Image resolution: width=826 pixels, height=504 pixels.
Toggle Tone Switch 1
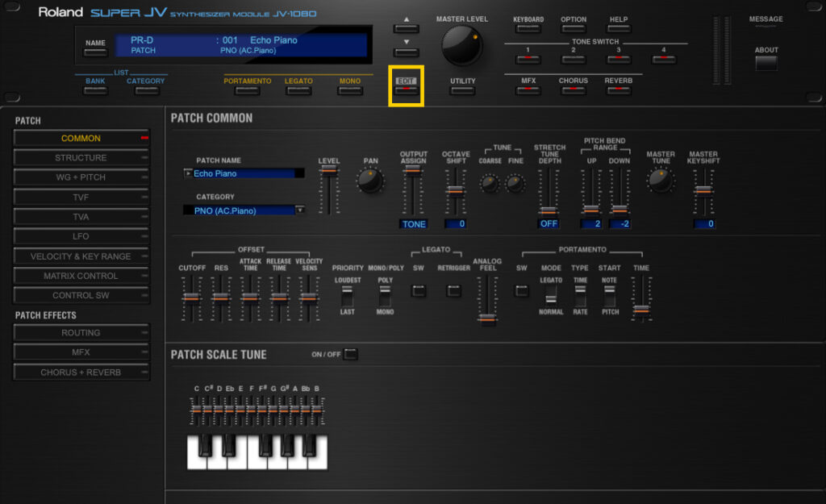point(528,59)
